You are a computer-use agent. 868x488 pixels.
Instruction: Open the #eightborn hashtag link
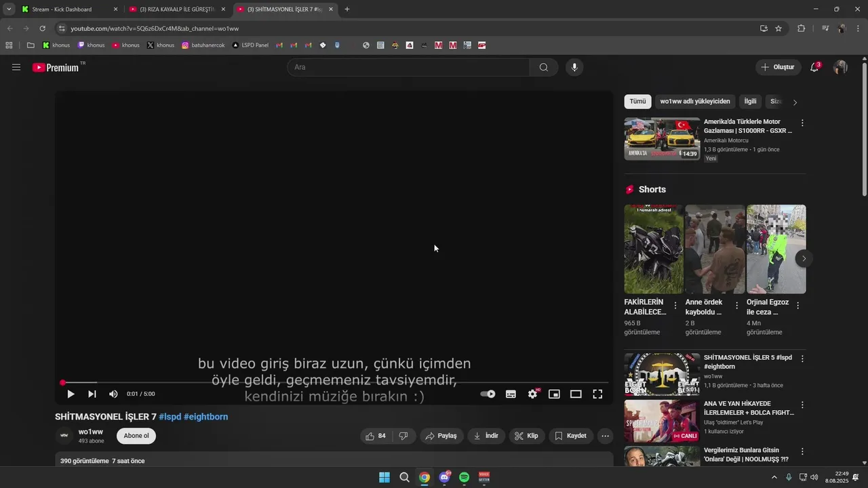tap(206, 417)
